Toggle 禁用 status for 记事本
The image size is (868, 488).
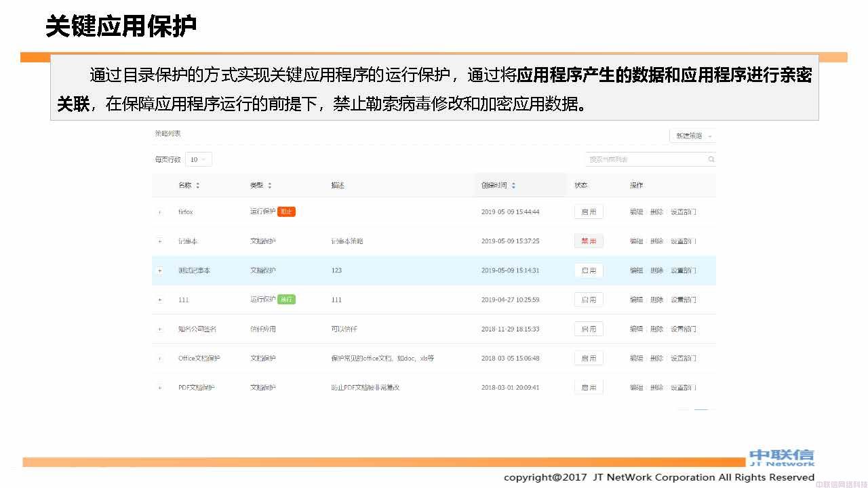click(x=589, y=241)
